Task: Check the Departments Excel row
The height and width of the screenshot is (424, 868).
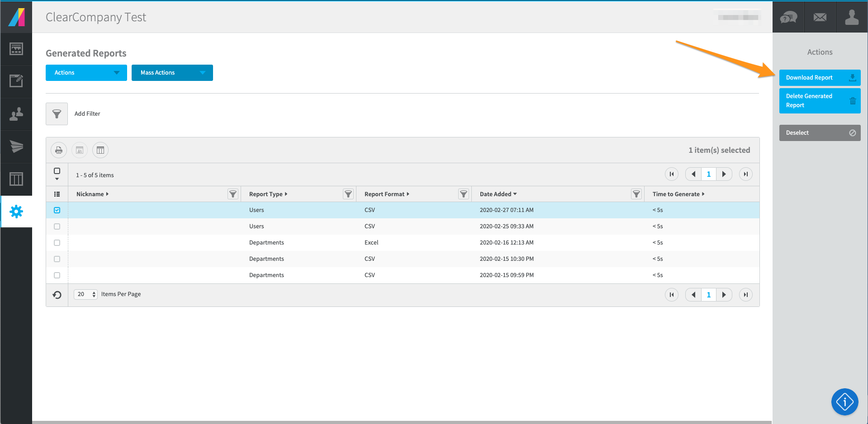Action: tap(57, 243)
